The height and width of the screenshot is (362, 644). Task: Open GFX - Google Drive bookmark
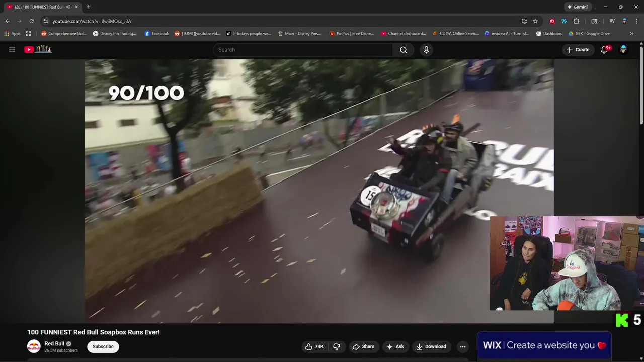tap(589, 34)
